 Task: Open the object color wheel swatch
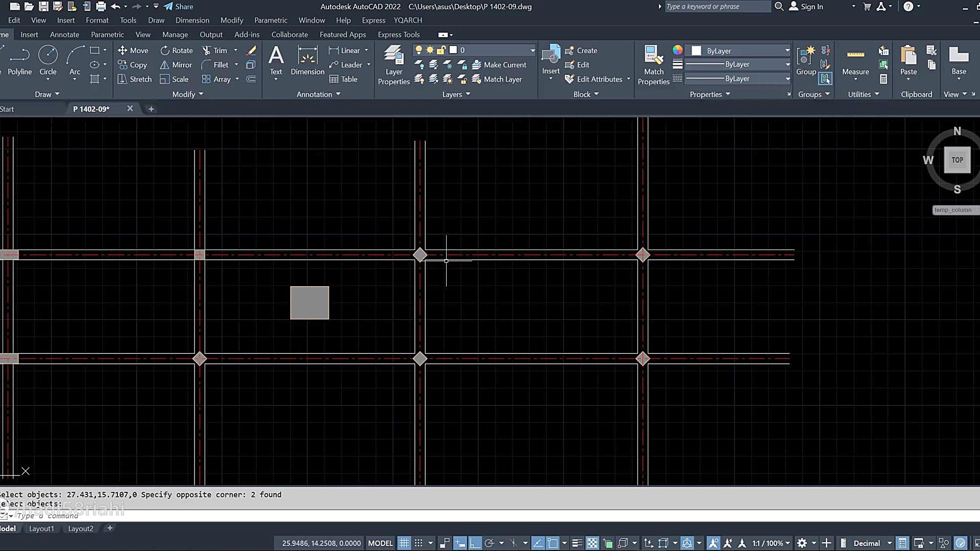click(677, 50)
